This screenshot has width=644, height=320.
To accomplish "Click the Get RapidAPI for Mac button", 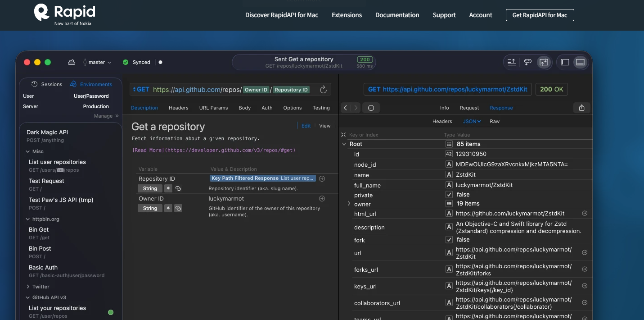I will [x=540, y=15].
